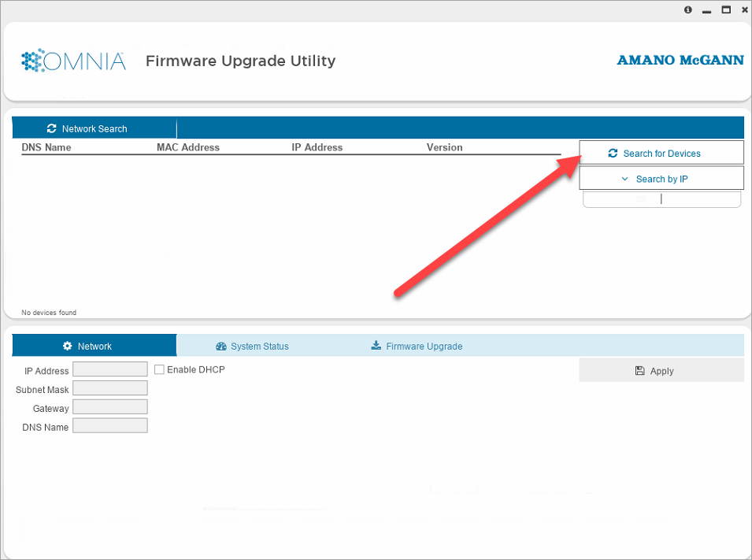This screenshot has width=752, height=560.
Task: Expand the Search by IP section
Action: pos(661,179)
